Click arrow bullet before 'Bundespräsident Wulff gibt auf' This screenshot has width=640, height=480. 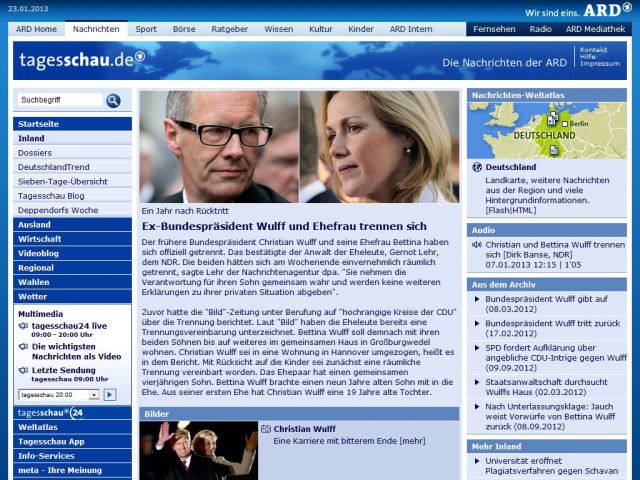coord(477,299)
